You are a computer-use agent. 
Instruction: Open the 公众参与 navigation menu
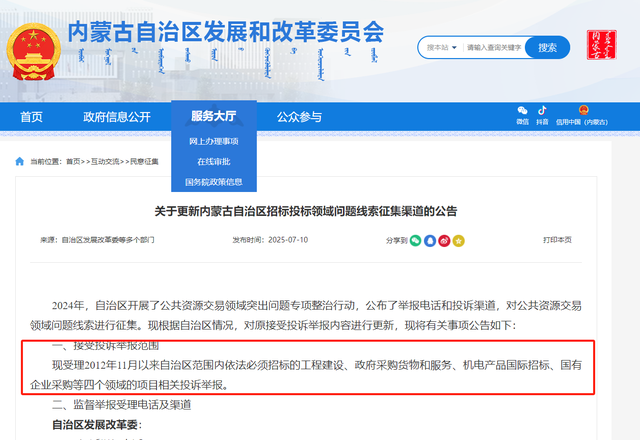click(x=299, y=117)
